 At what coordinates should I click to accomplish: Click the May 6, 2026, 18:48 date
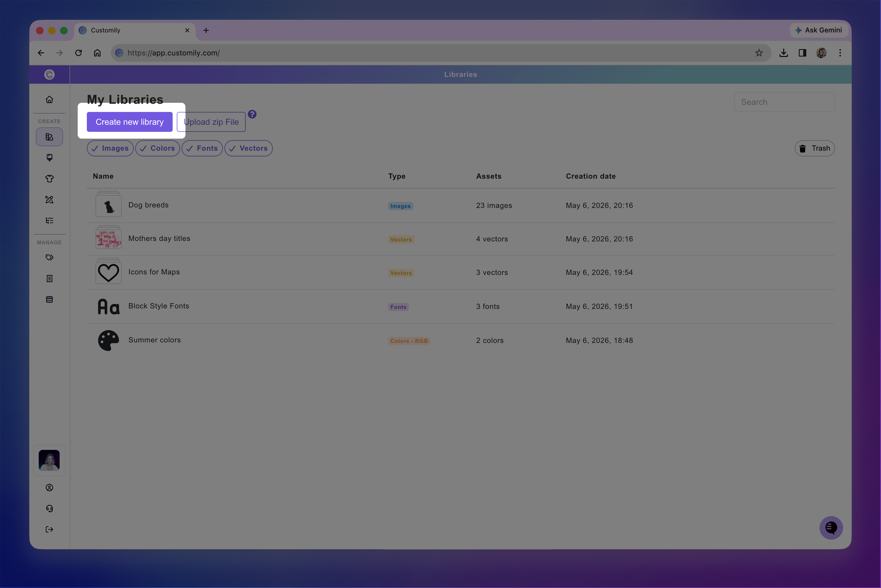(x=599, y=341)
